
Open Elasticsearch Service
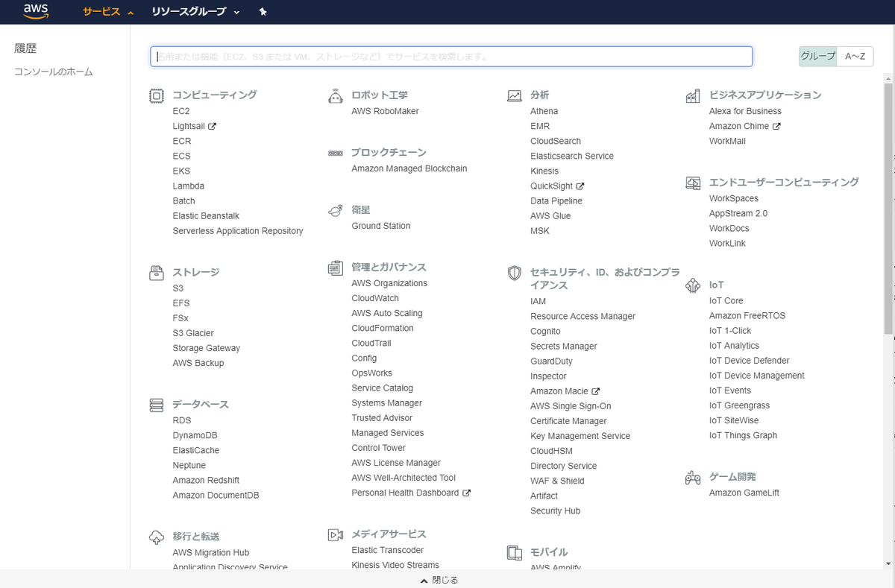[572, 156]
